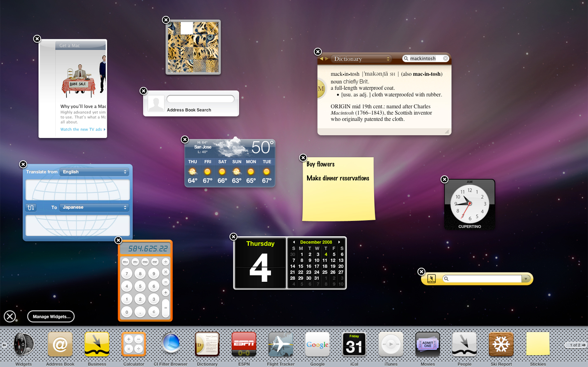Add the Flight Tracker widget from the bar
This screenshot has width=588, height=367.
(x=280, y=344)
